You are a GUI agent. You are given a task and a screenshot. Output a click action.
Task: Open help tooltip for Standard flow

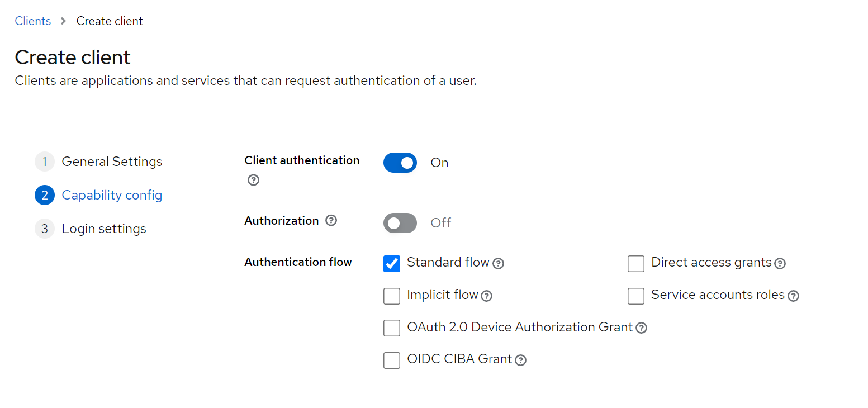(x=499, y=263)
